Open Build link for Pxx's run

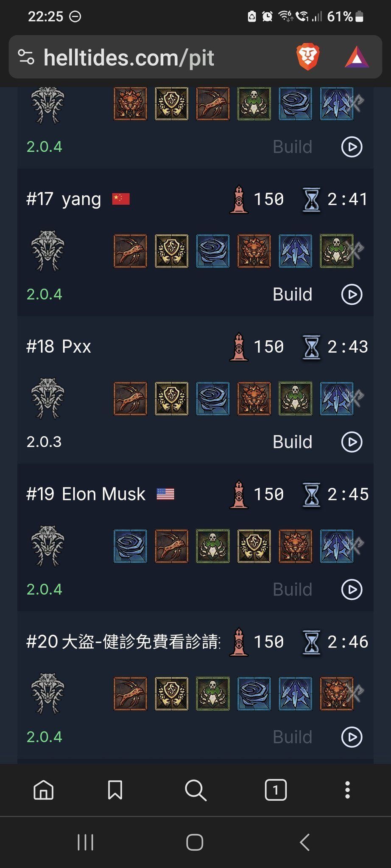coord(292,442)
